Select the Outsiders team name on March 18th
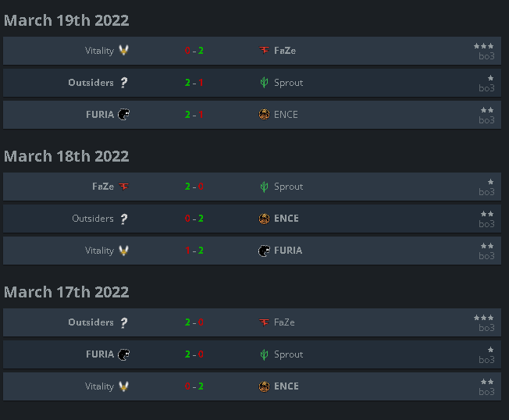509x420 pixels. pos(93,219)
